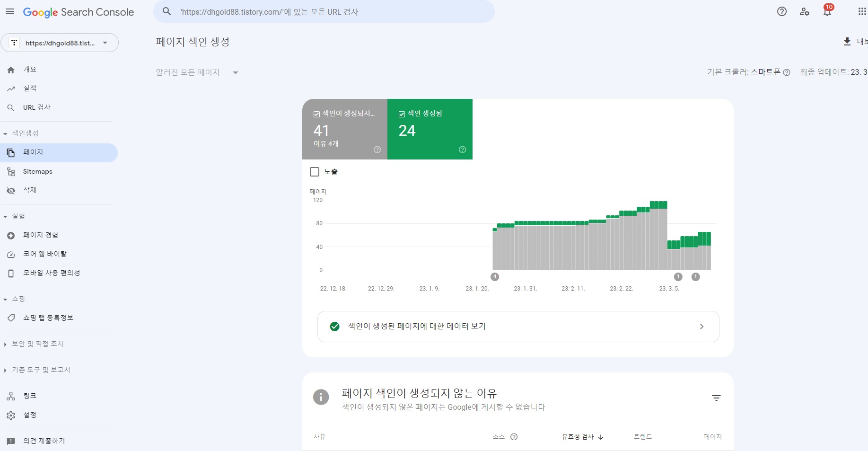Open Sitemaps in the sidebar
Screen dimensions: 868x451
point(37,172)
